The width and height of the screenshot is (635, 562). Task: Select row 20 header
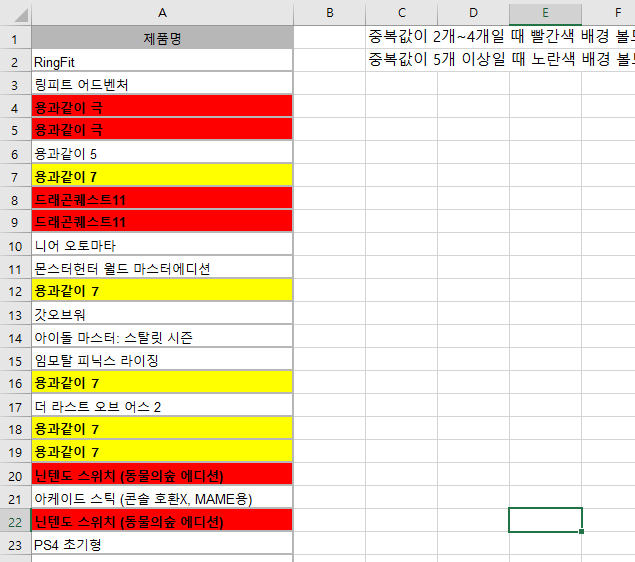tap(15, 475)
